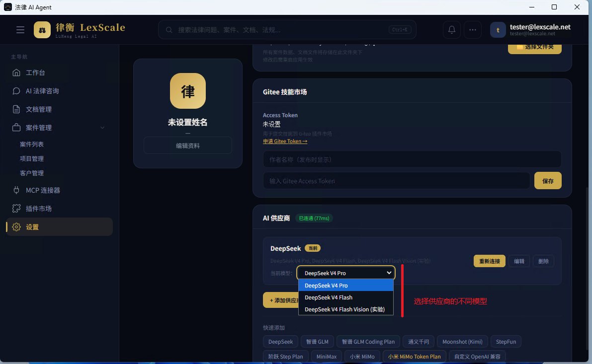Click 删除 for DeepSeek provider
This screenshot has height=364, width=592.
tap(543, 261)
